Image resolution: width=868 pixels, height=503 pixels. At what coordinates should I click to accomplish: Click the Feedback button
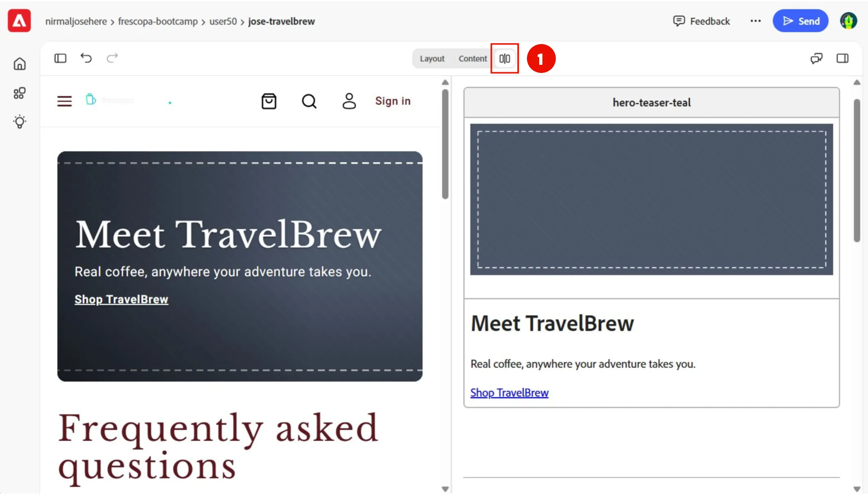tap(701, 21)
